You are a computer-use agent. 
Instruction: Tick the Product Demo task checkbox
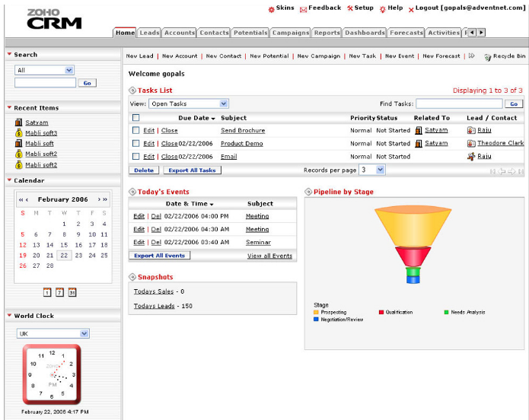click(136, 143)
